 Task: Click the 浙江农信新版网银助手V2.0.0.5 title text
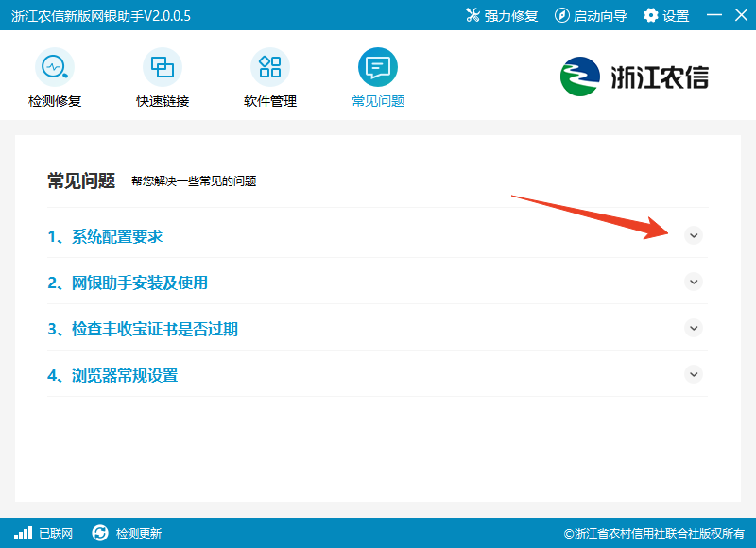[101, 16]
